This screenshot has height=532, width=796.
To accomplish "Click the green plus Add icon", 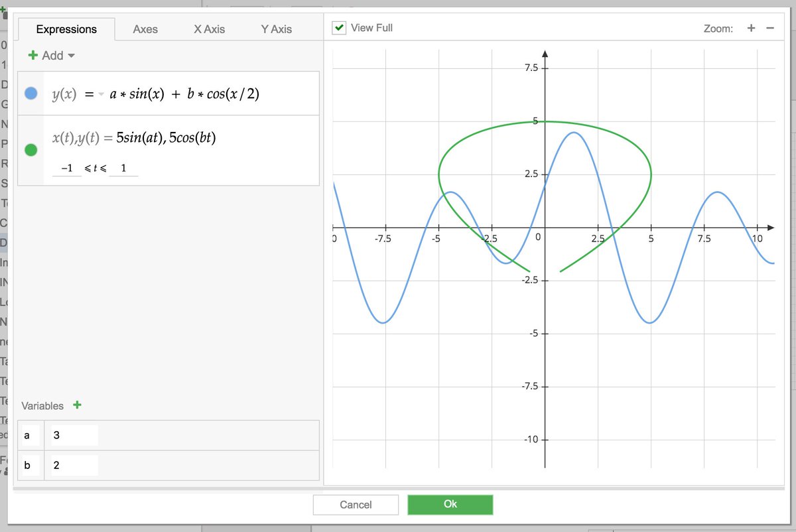I will click(x=33, y=55).
